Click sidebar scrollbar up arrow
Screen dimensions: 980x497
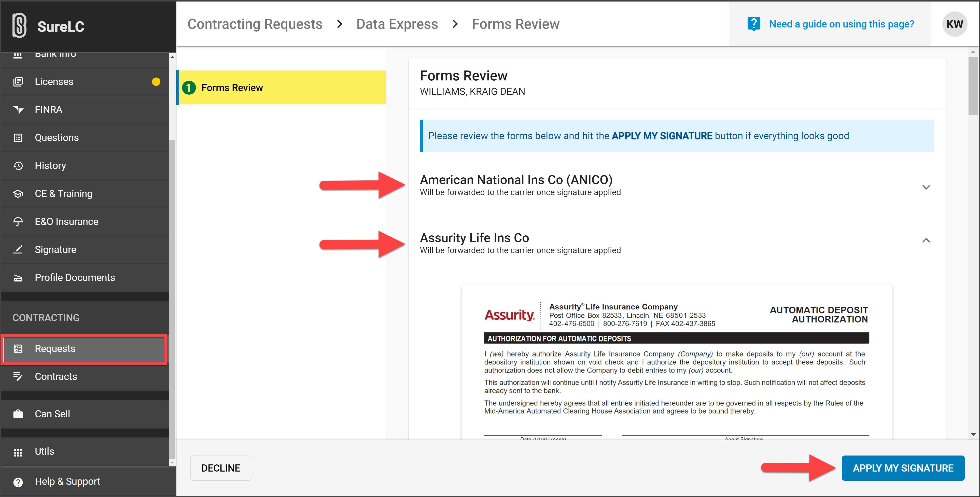(172, 57)
